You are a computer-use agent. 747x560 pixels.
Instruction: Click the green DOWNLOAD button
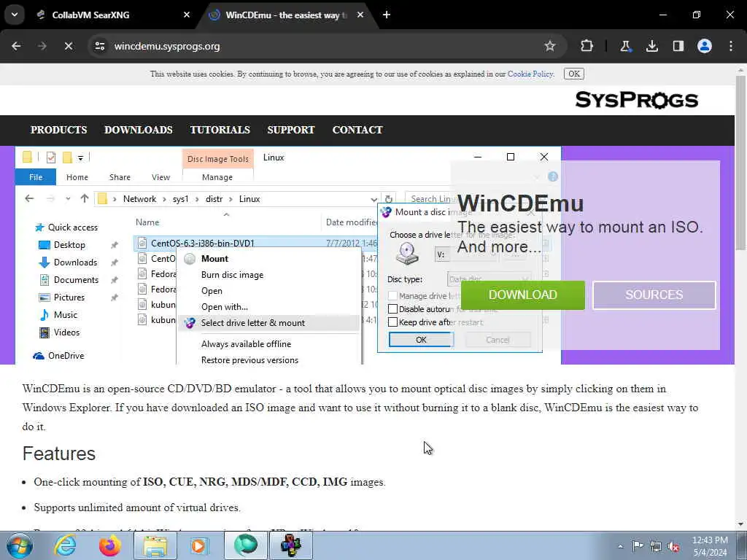tap(522, 295)
